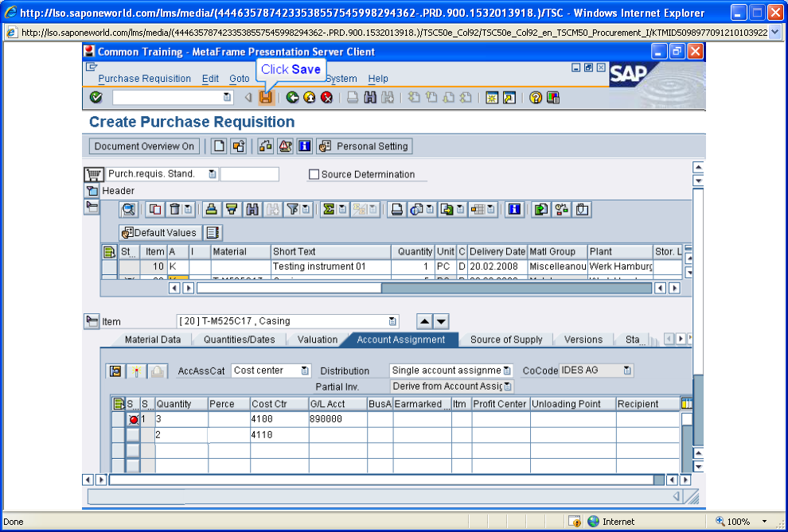Click the Set Filter funnel icon
The height and width of the screenshot is (532, 788).
[x=292, y=209]
